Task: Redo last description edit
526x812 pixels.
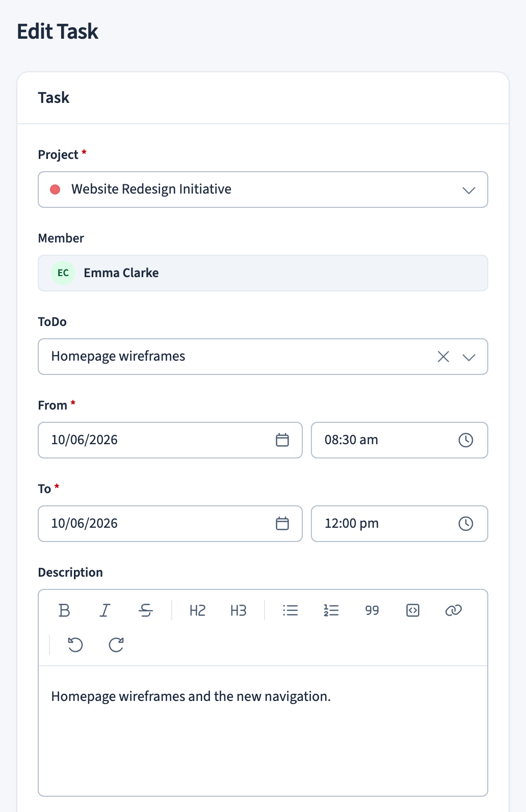Action: click(116, 645)
